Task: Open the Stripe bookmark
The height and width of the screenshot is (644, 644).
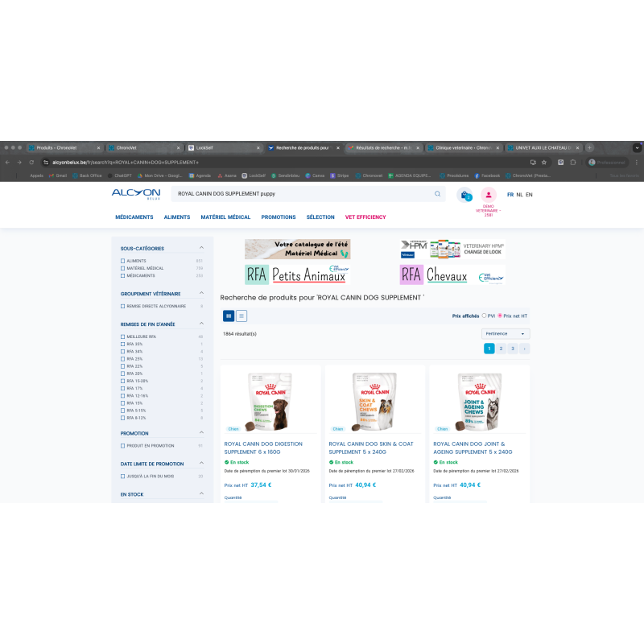Action: coord(340,175)
